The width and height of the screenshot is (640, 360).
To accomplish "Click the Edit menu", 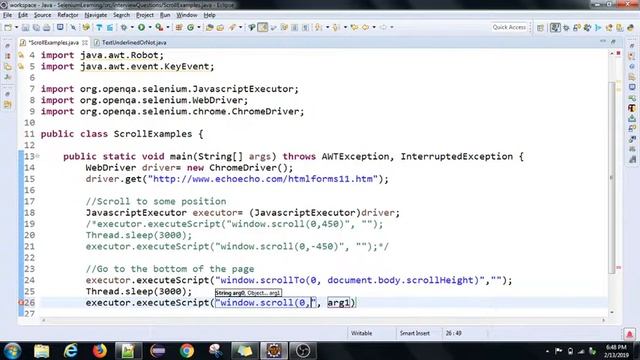I will coord(23,15).
